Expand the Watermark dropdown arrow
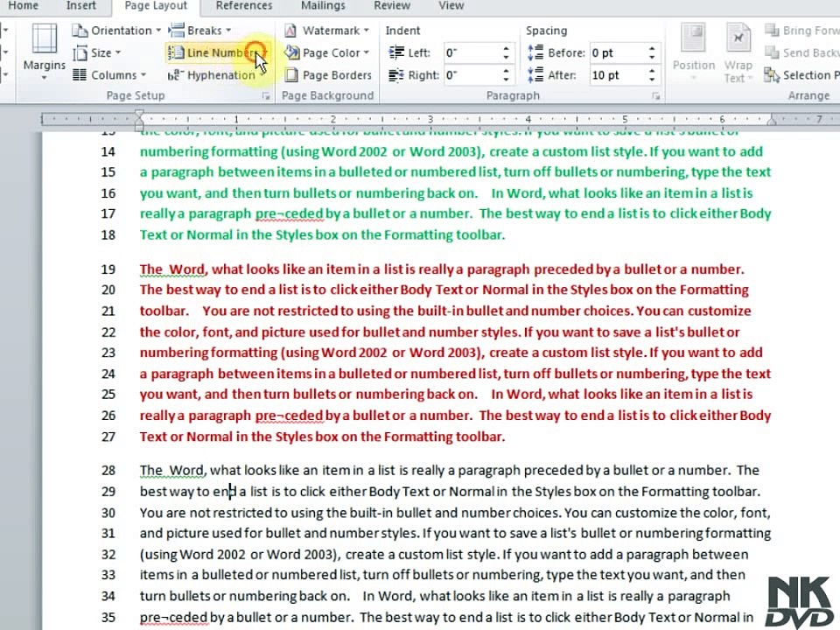 pyautogui.click(x=367, y=31)
